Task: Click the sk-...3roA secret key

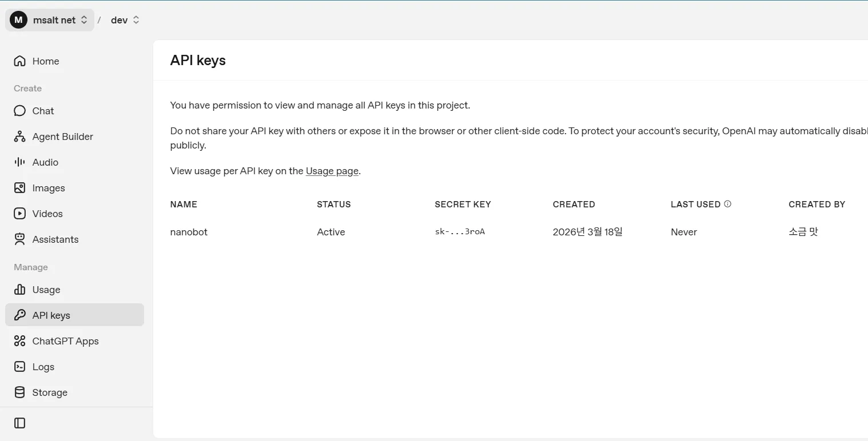Action: tap(460, 232)
